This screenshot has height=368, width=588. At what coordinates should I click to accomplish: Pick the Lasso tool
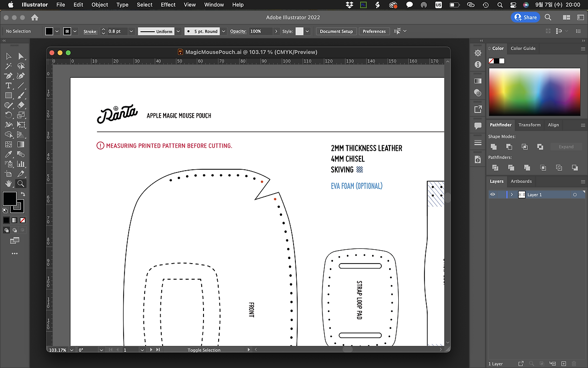point(21,66)
